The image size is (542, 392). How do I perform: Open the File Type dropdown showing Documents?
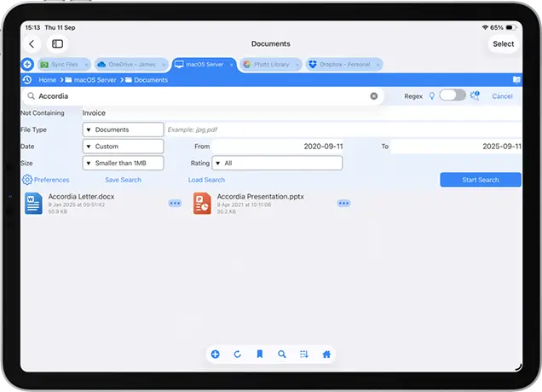coord(123,130)
